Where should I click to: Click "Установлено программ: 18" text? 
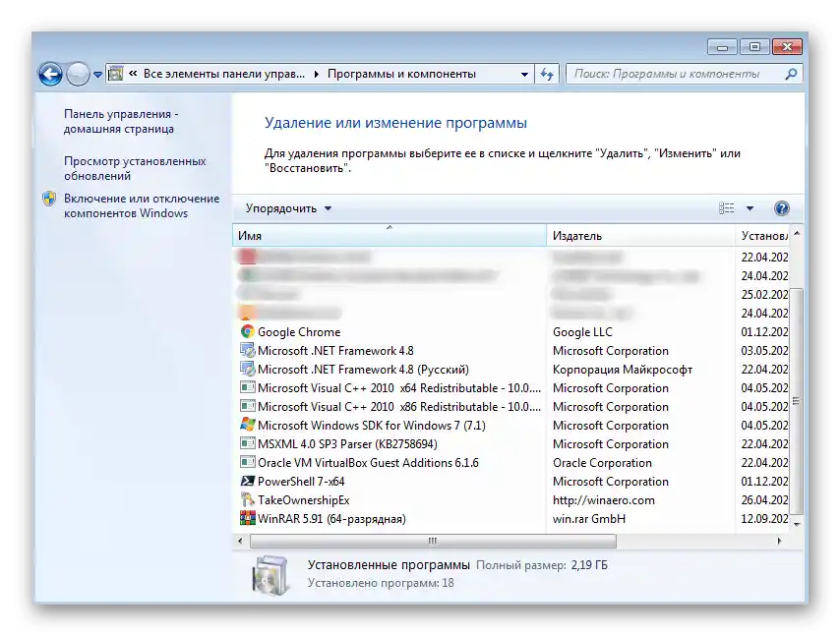[381, 583]
